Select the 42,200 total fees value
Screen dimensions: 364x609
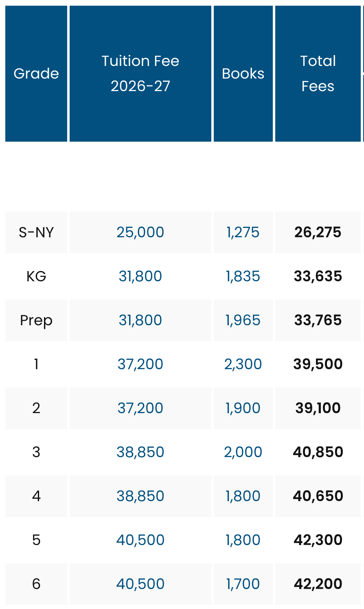318,584
